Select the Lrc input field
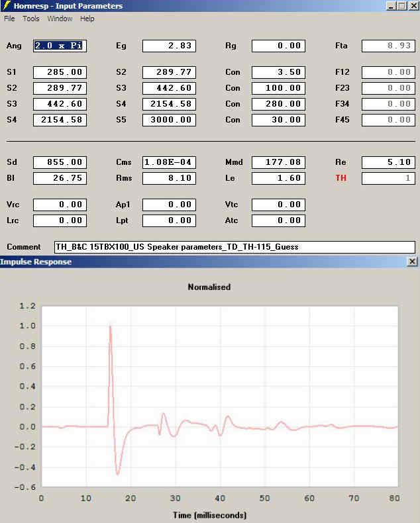420x523 pixels. coord(60,220)
